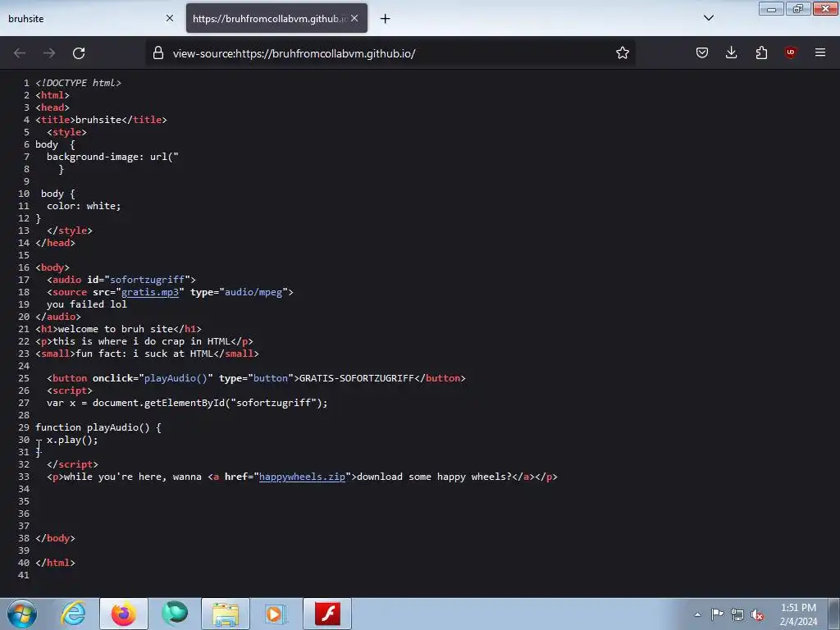This screenshot has height=630, width=840.
Task: Click the 'sofortzugriff' id value on line 17
Action: coord(148,280)
